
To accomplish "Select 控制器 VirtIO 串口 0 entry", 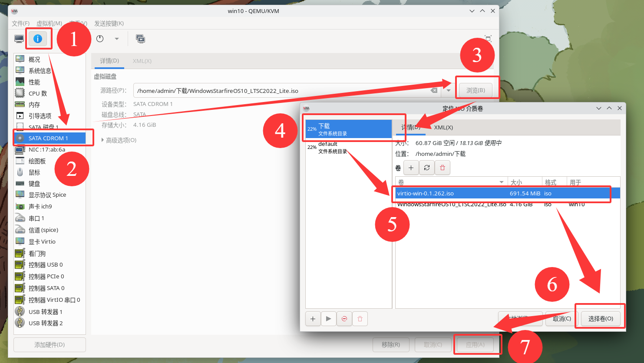I will pyautogui.click(x=50, y=300).
